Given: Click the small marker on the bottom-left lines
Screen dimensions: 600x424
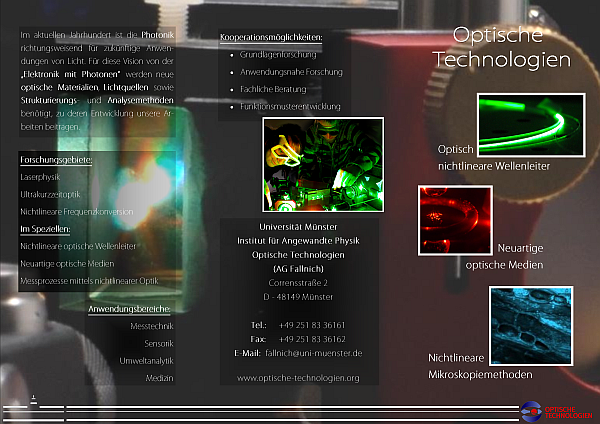Looking at the screenshot, I should (35, 399).
